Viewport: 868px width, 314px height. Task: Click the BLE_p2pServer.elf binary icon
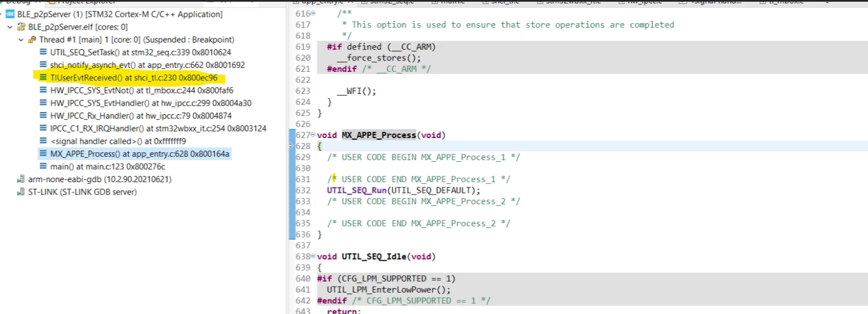21,27
